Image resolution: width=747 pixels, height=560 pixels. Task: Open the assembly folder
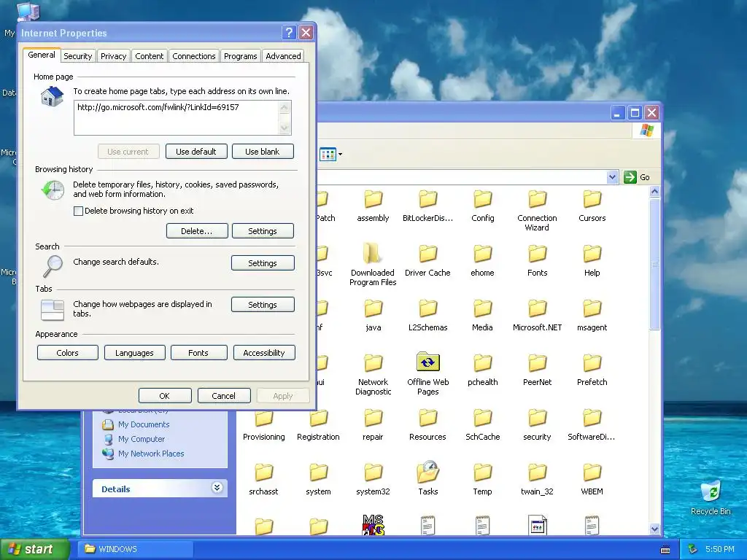pos(373,206)
